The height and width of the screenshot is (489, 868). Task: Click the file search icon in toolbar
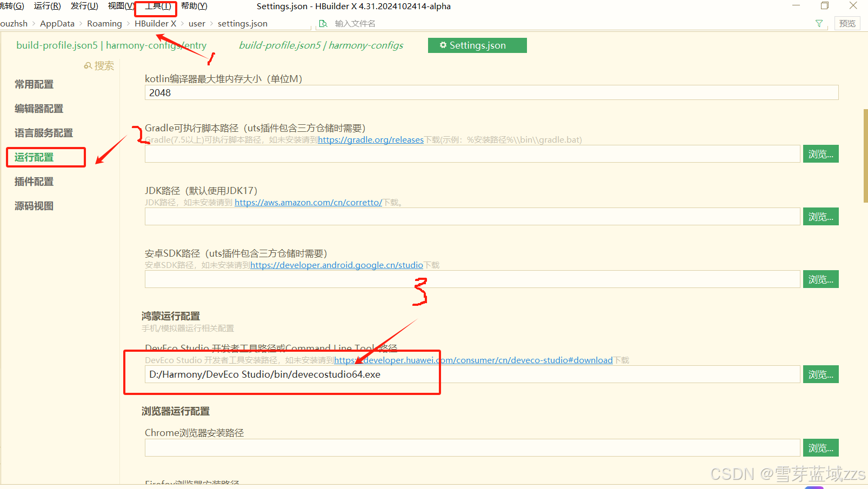[323, 23]
